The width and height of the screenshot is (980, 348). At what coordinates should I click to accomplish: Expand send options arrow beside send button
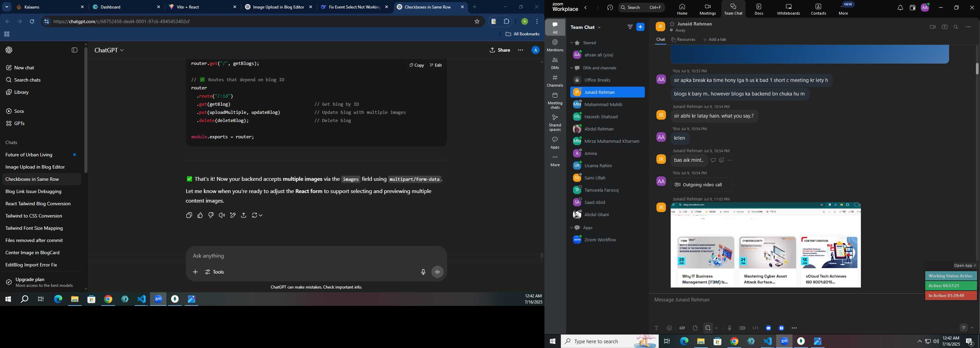tap(972, 328)
